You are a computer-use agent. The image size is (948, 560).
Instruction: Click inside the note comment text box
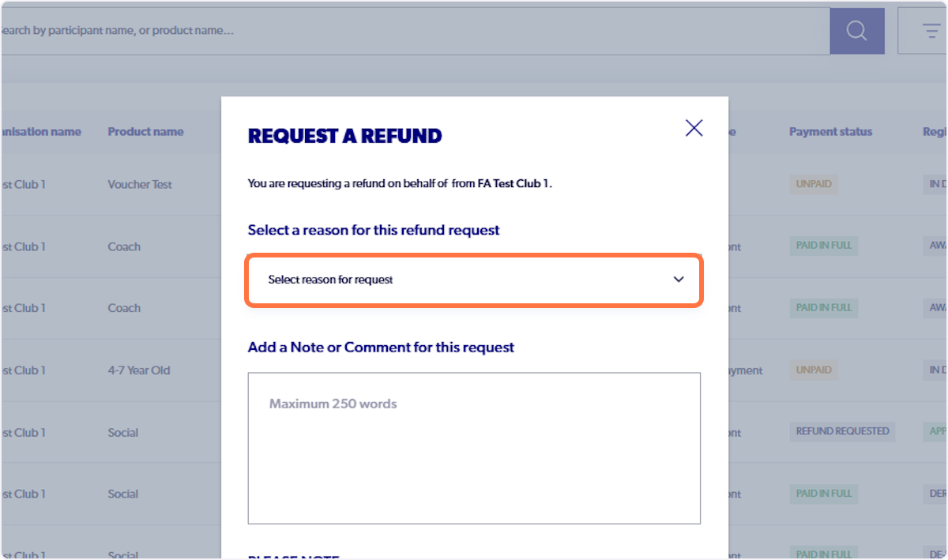pos(474,446)
